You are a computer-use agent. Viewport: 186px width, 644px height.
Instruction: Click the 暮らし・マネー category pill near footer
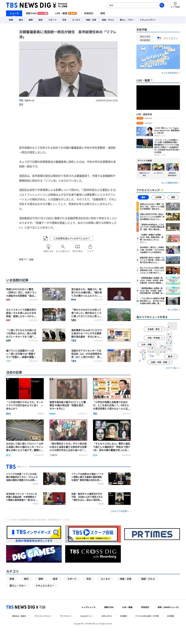point(18,586)
